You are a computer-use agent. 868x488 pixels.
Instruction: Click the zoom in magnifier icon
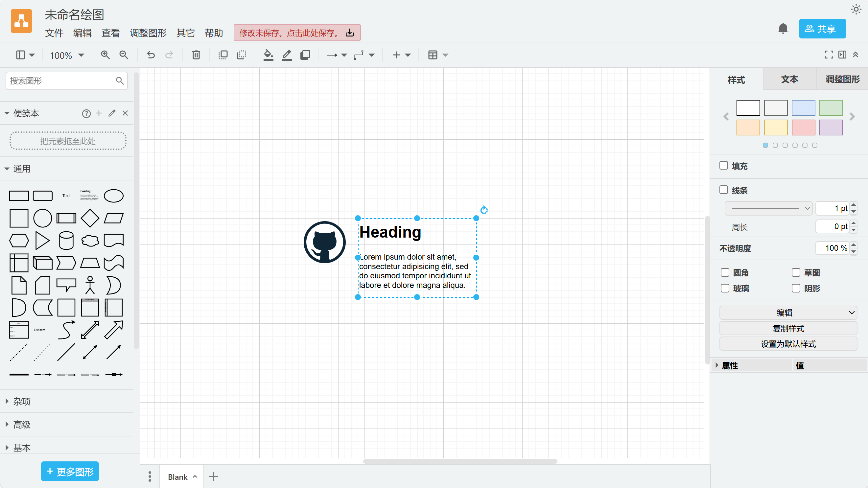pyautogui.click(x=105, y=55)
